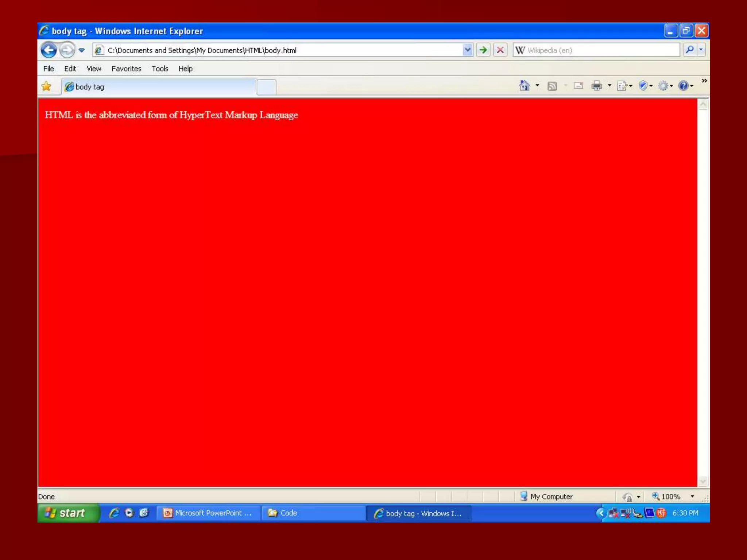Click the Protected Mode lock status icon

pyautogui.click(x=627, y=497)
